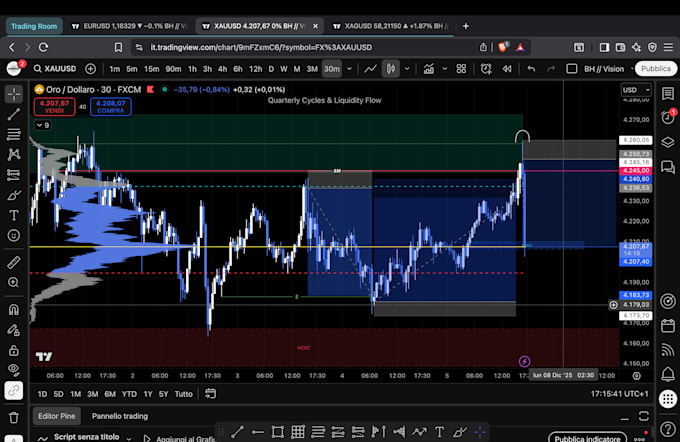Viewport: 680px width, 442px height.
Task: Start bar replay mode
Action: 507,69
